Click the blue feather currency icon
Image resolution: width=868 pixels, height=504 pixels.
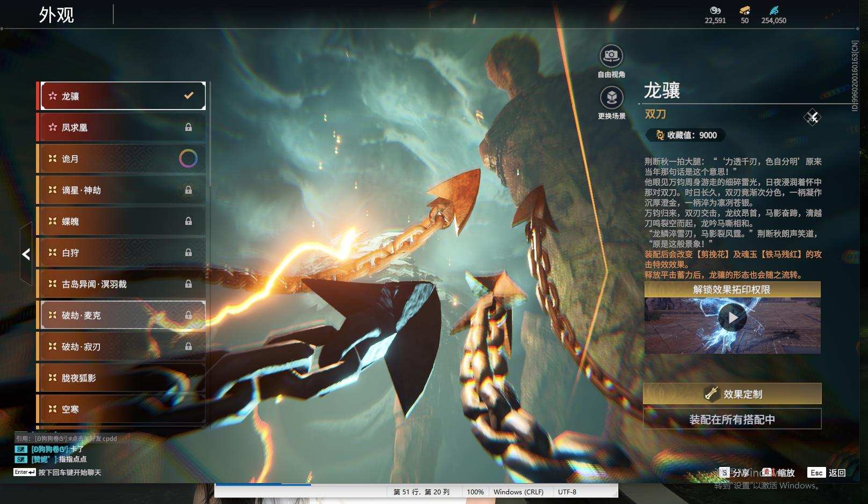773,10
